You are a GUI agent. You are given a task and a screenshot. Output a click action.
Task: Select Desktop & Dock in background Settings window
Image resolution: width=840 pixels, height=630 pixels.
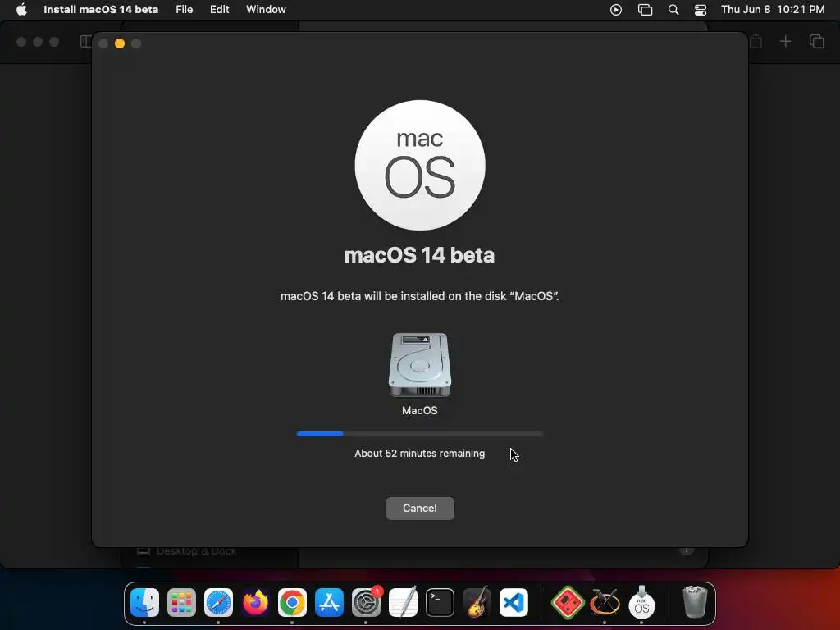point(197,551)
